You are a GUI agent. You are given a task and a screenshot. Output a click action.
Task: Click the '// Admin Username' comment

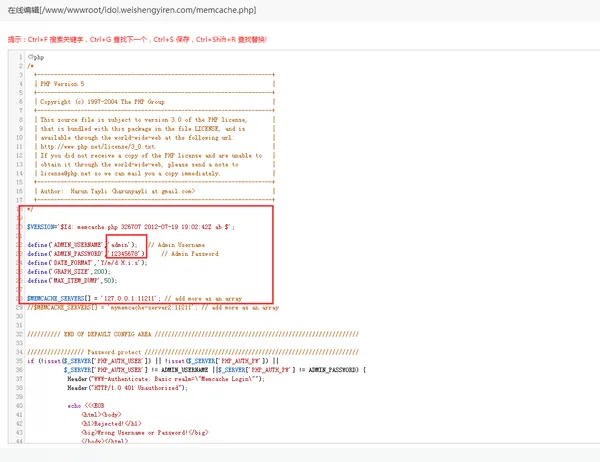coord(177,245)
